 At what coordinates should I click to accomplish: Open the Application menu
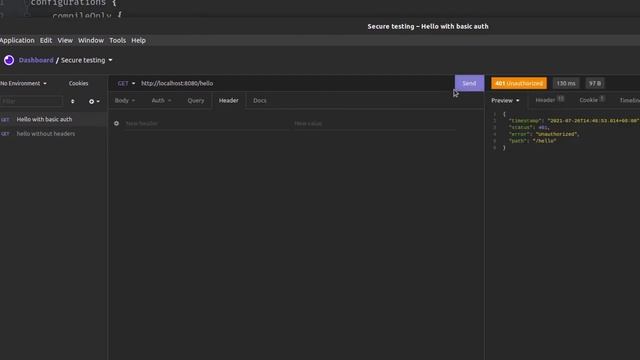pyautogui.click(x=17, y=40)
